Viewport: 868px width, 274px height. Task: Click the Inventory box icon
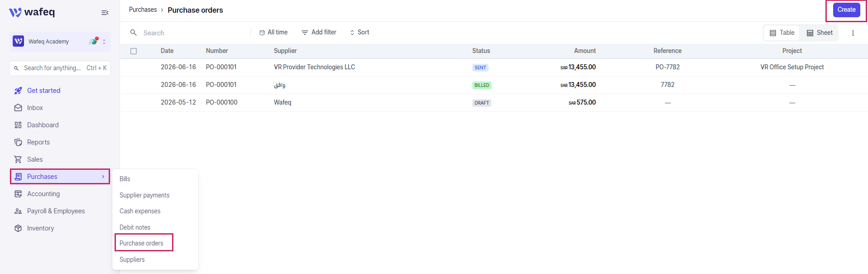(x=18, y=228)
